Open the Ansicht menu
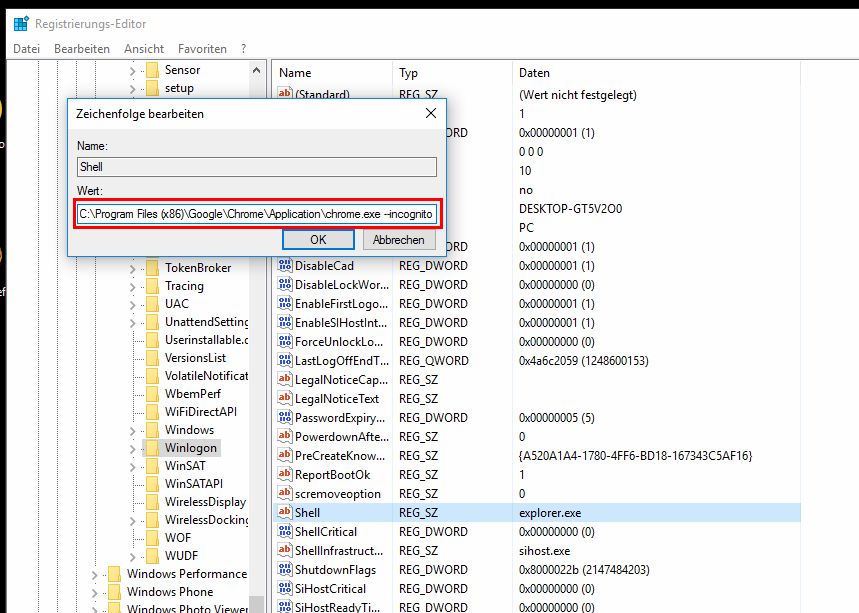Viewport: 859px width, 613px height. pos(144,49)
